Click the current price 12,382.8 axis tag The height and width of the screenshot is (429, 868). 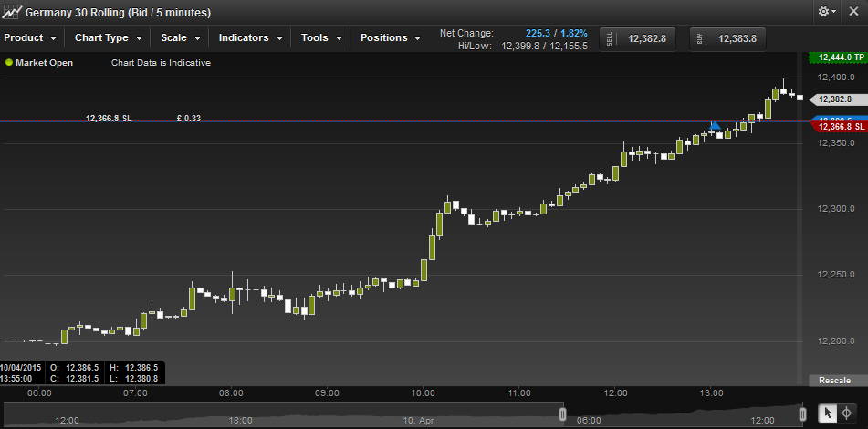833,99
